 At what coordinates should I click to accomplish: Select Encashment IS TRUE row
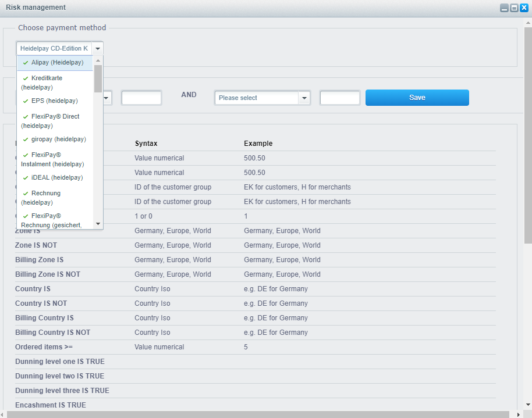51,405
